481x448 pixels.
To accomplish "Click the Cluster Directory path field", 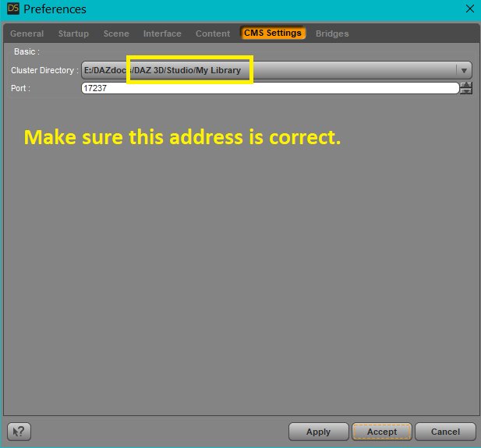I will [x=277, y=70].
